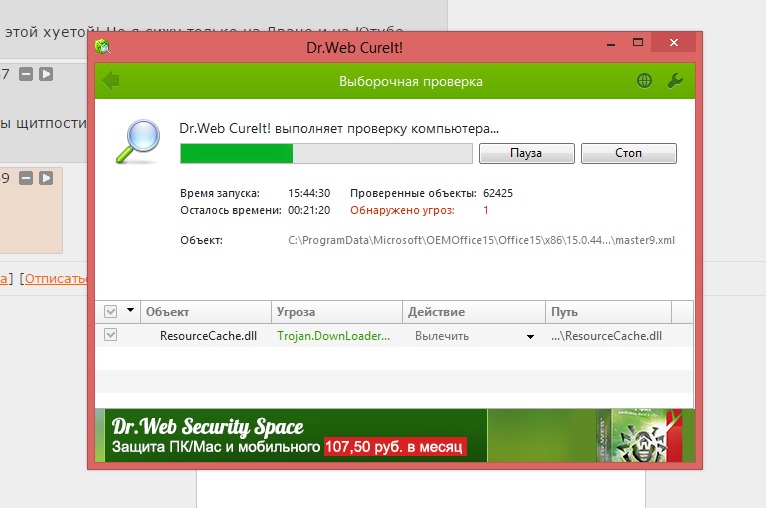This screenshot has height=508, width=766.
Task: Go back with the green arrow icon
Action: pos(111,80)
